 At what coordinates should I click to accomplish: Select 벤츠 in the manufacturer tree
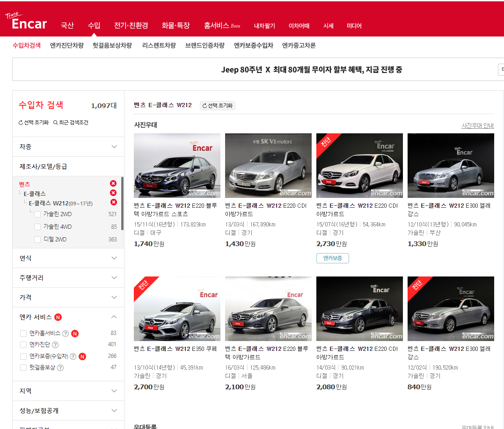(24, 184)
